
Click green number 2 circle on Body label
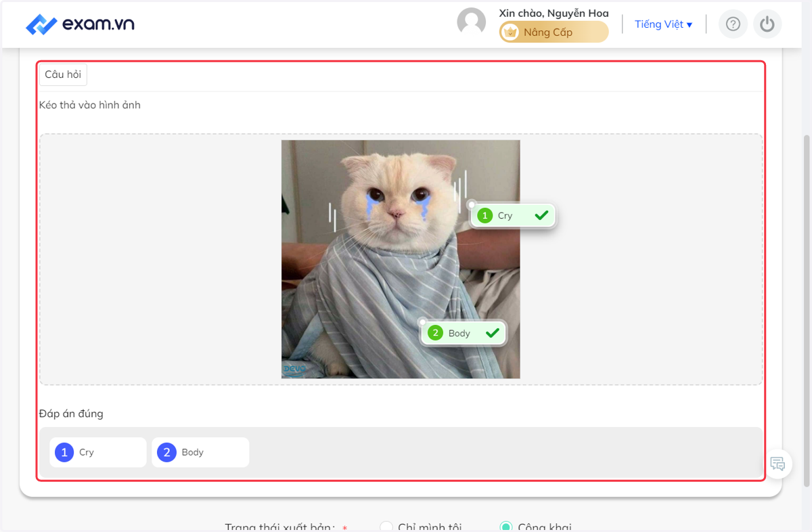pos(435,333)
